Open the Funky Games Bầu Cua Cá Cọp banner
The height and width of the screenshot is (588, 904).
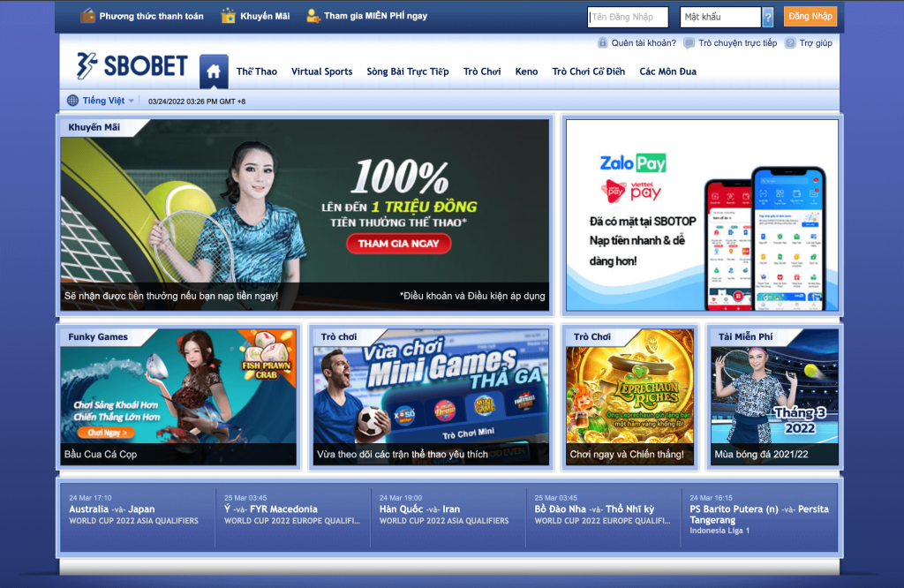pos(178,397)
